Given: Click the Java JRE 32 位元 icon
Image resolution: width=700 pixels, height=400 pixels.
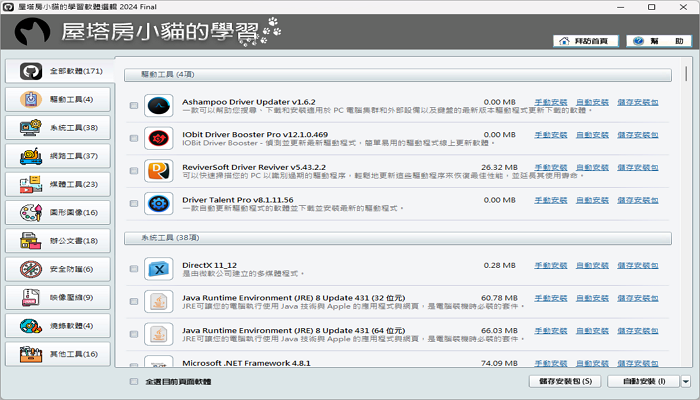Looking at the screenshot, I should (158, 301).
